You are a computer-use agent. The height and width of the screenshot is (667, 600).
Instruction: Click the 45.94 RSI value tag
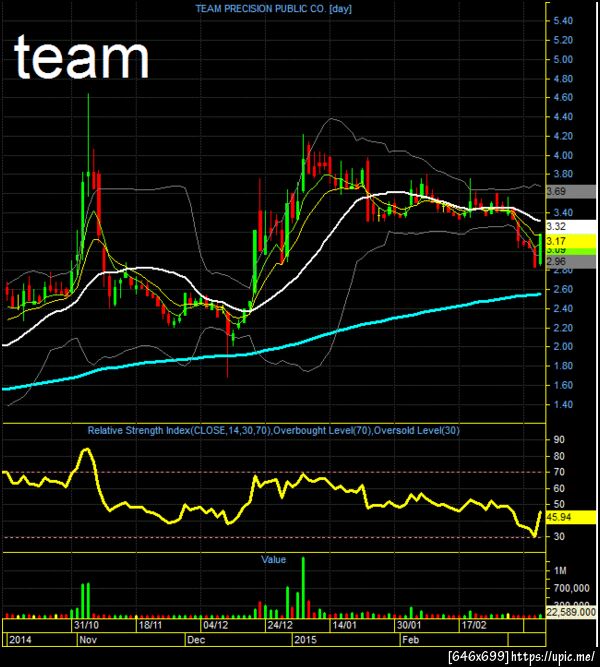point(571,517)
